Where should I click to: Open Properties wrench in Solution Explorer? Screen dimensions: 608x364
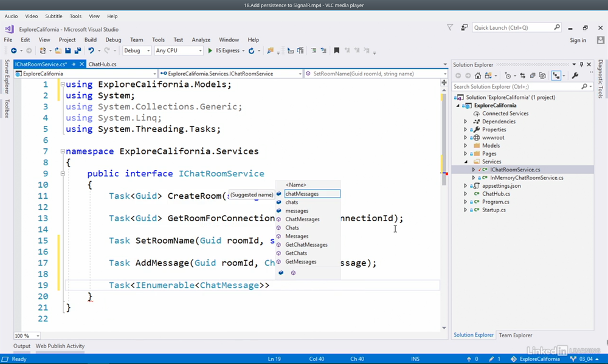click(x=575, y=75)
